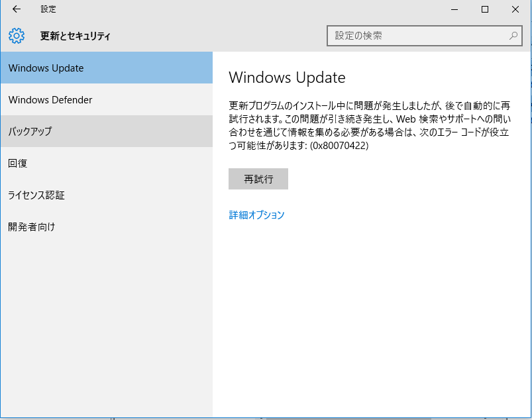Open the 回復 section
This screenshot has height=420, width=532.
(107, 163)
